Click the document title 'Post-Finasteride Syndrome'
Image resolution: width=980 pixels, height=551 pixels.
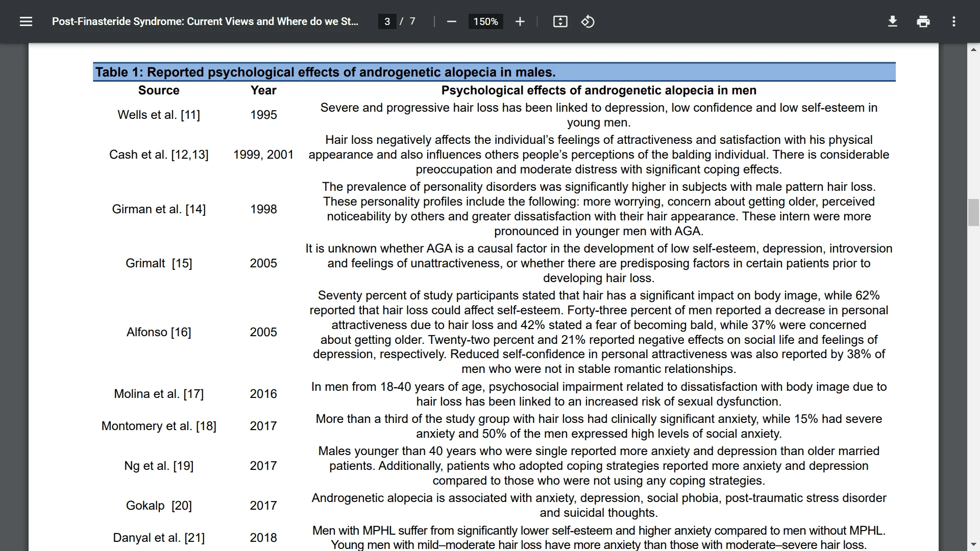205,21
